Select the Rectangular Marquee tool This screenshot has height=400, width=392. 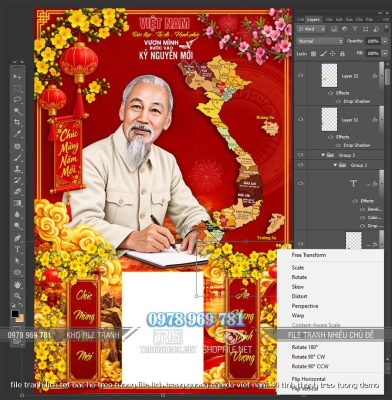(17, 88)
